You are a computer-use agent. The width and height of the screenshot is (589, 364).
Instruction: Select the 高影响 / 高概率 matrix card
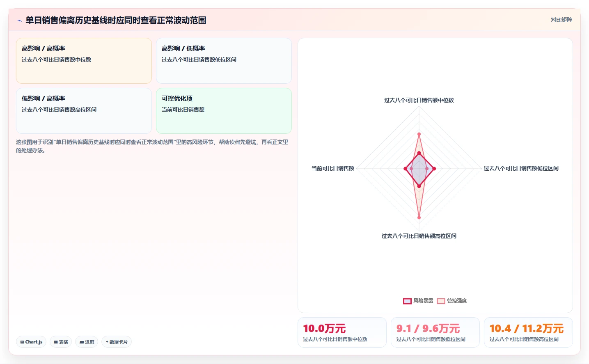coord(84,61)
